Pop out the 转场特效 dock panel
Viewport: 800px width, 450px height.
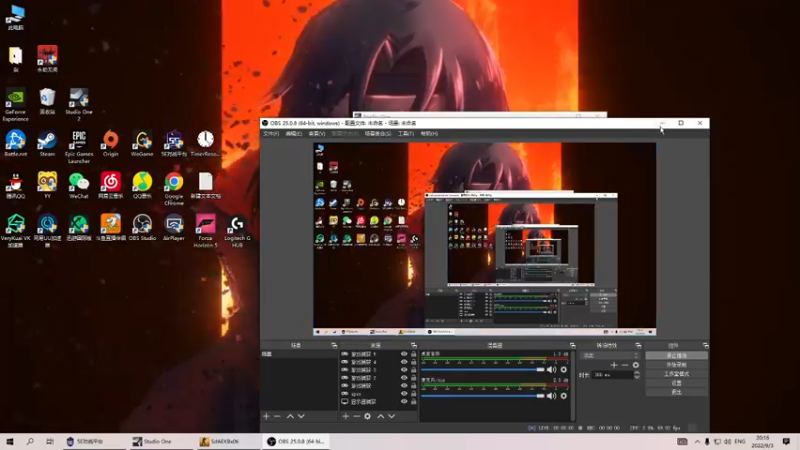[x=638, y=345]
